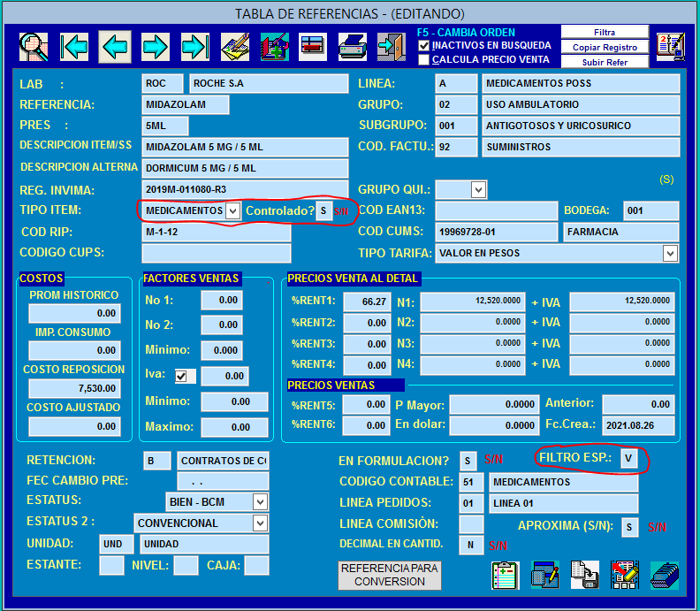Click the empty CODIGO CUPS field
The height and width of the screenshot is (611, 700).
pos(217,253)
